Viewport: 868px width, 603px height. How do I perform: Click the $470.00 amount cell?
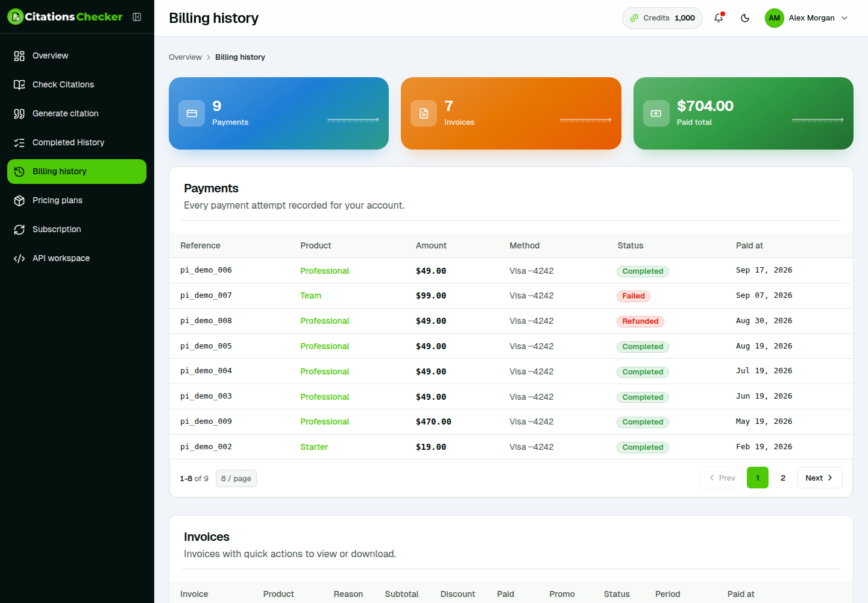tap(433, 421)
